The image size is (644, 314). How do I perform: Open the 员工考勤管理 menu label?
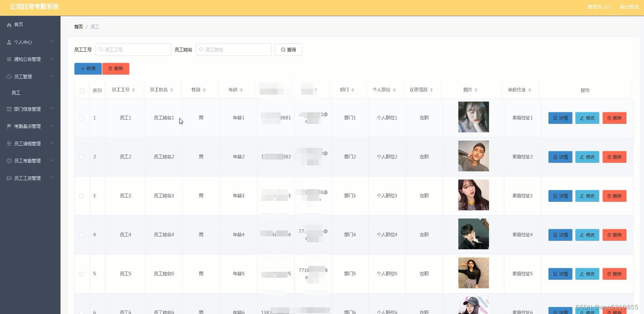(28, 161)
